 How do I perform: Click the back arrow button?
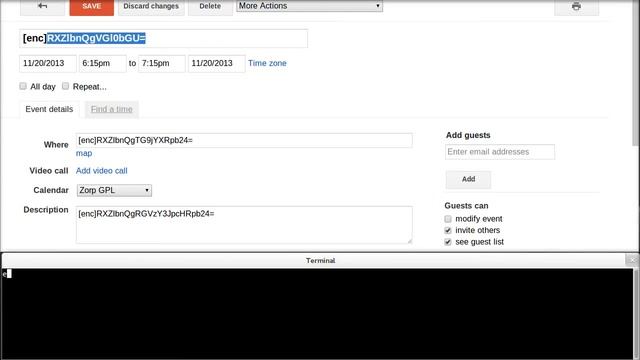pos(42,7)
